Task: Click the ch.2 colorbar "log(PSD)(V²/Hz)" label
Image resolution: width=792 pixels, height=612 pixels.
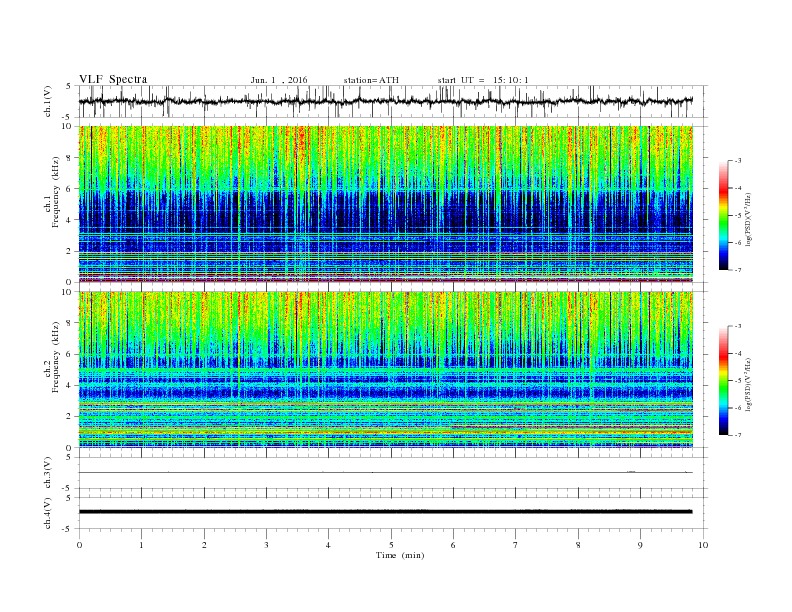Action: point(747,384)
